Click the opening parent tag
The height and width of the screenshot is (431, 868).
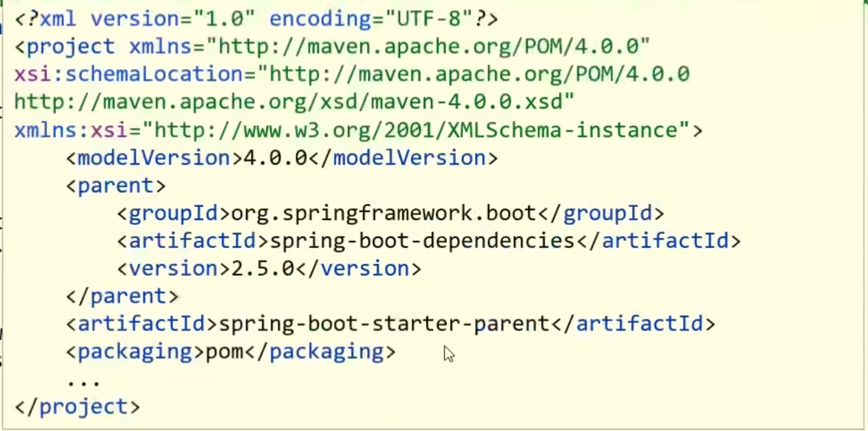(116, 186)
